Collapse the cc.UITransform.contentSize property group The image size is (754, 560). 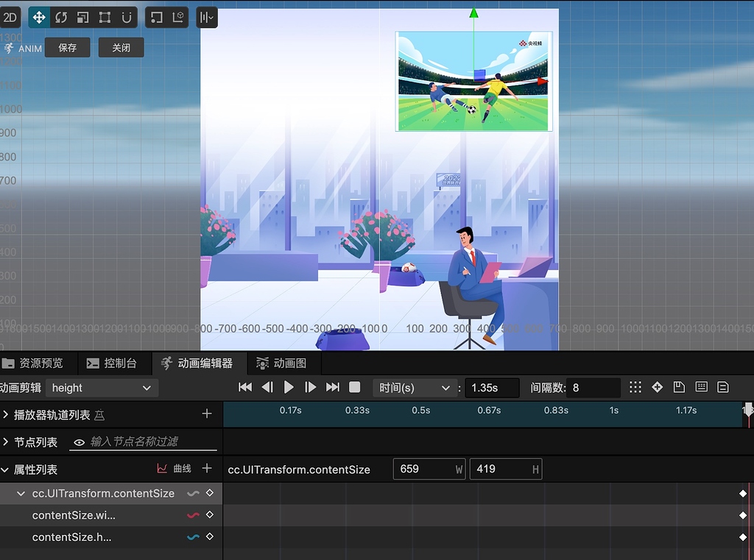coord(20,493)
